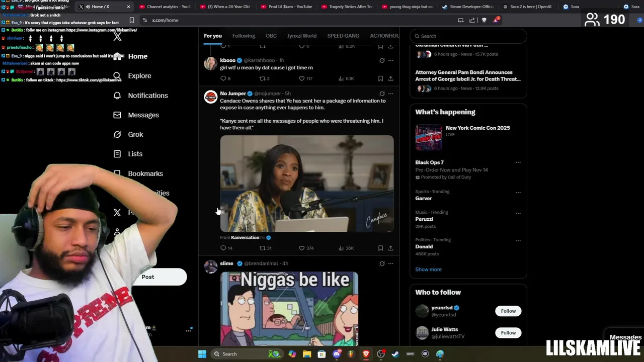Open more options for Garver trend
The width and height of the screenshot is (644, 362).
[518, 192]
